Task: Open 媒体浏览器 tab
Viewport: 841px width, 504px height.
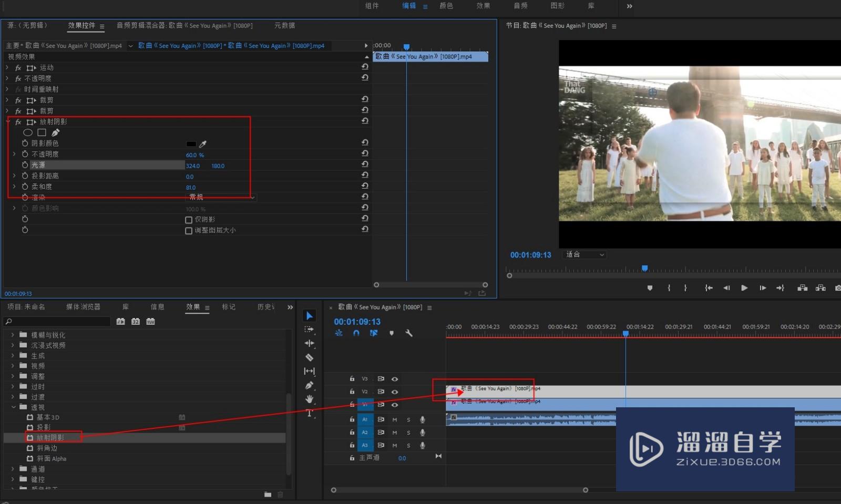Action: pyautogui.click(x=83, y=307)
